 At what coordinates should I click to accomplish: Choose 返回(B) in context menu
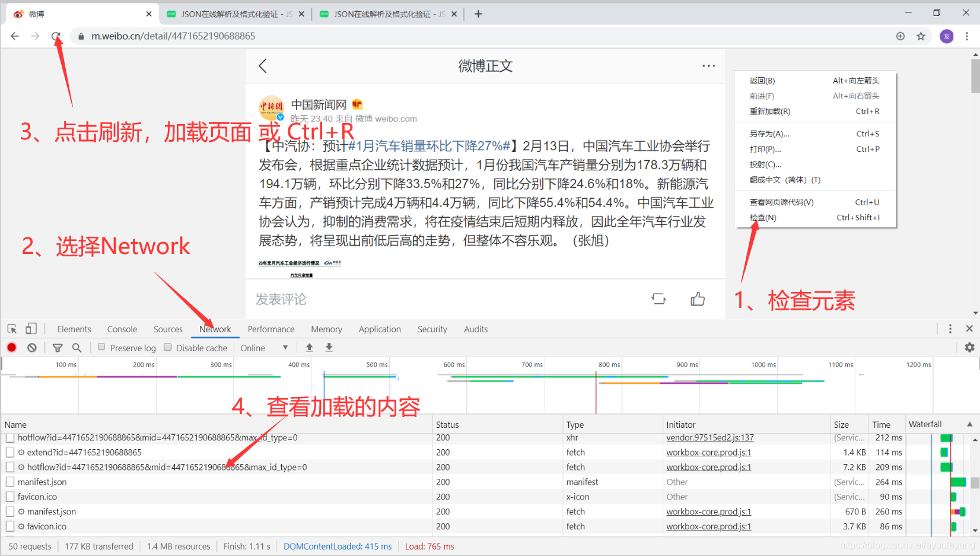point(814,81)
